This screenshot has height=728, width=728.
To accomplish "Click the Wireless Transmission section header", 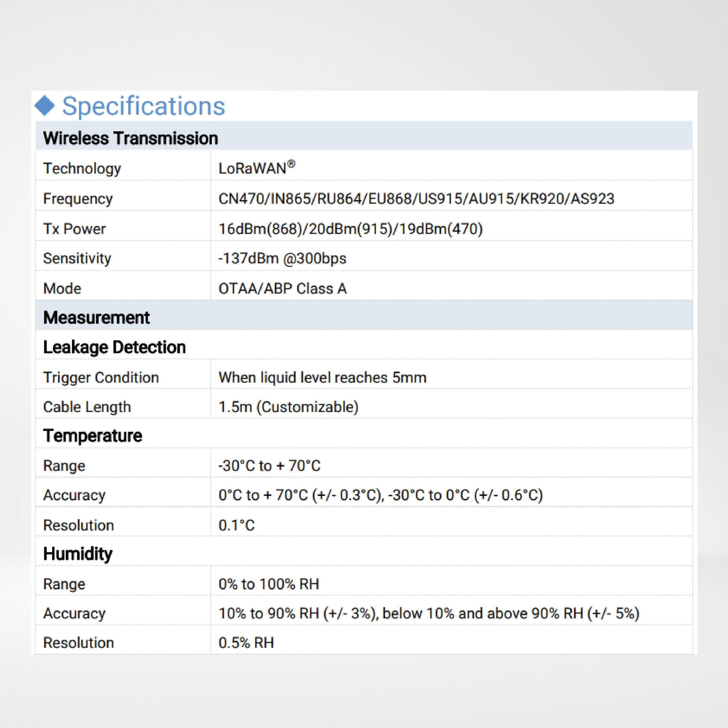I will pos(131,138).
